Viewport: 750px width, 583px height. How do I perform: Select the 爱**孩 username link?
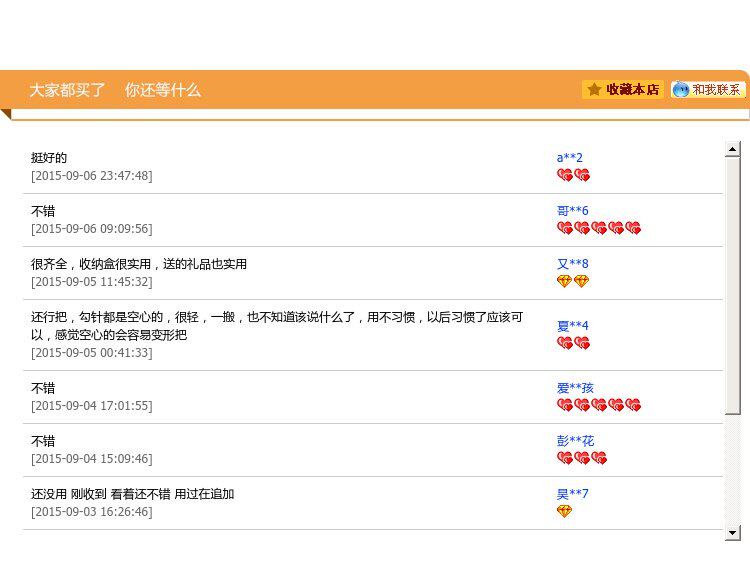pos(575,387)
